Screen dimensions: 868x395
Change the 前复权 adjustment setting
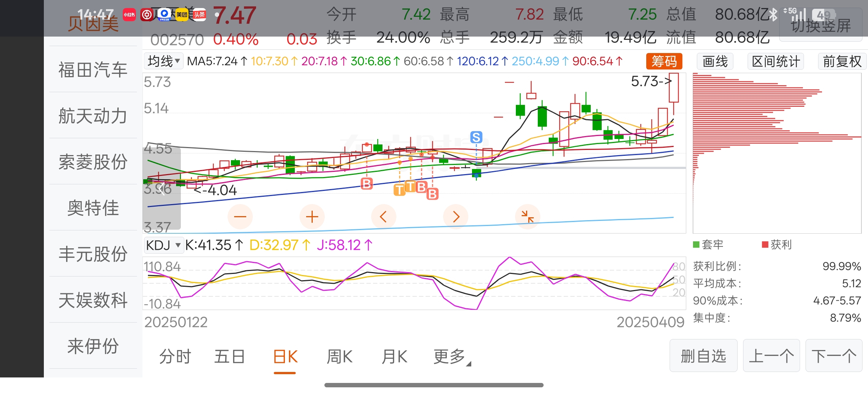pos(842,61)
